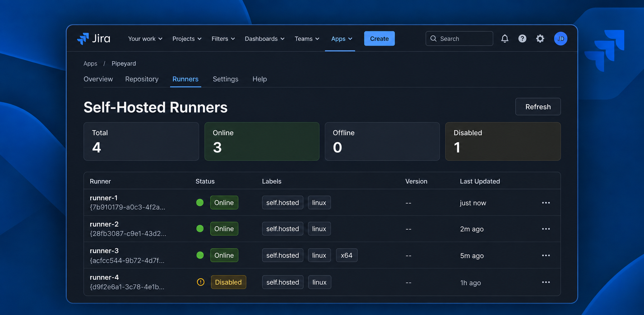
Task: Focus the Search input field
Action: [459, 38]
